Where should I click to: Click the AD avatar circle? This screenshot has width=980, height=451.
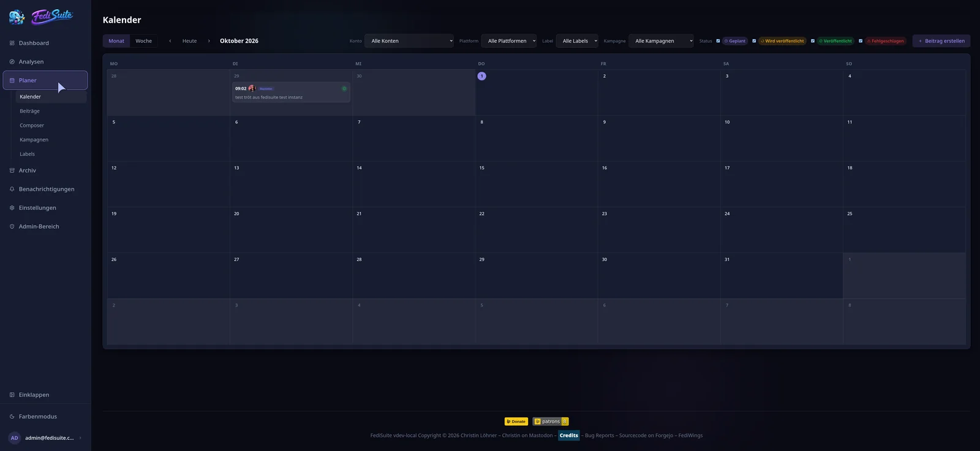click(15, 438)
